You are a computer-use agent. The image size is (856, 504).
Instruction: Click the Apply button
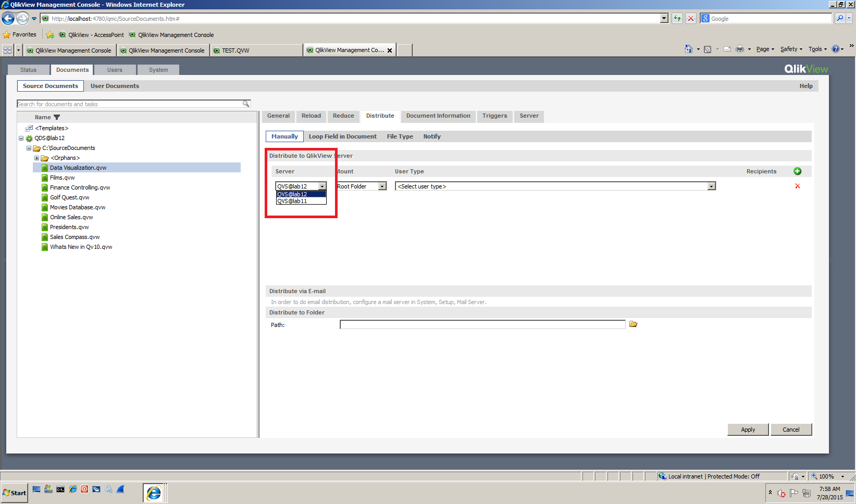[748, 430]
